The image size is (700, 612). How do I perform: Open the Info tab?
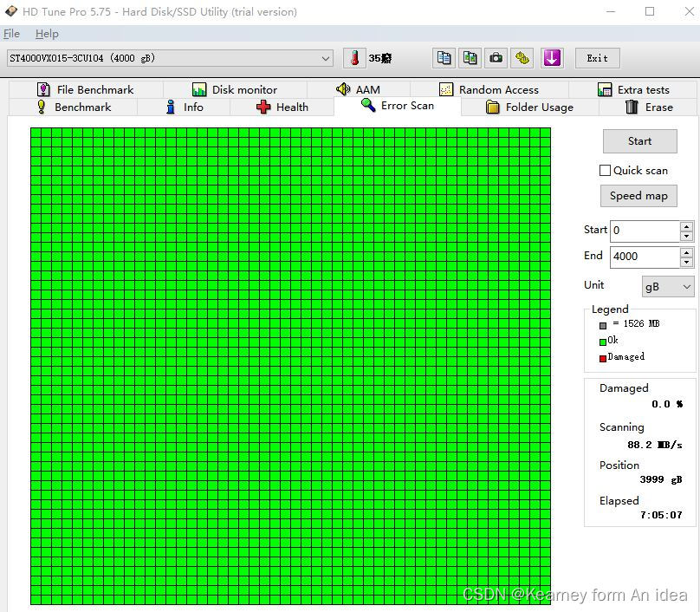[184, 107]
